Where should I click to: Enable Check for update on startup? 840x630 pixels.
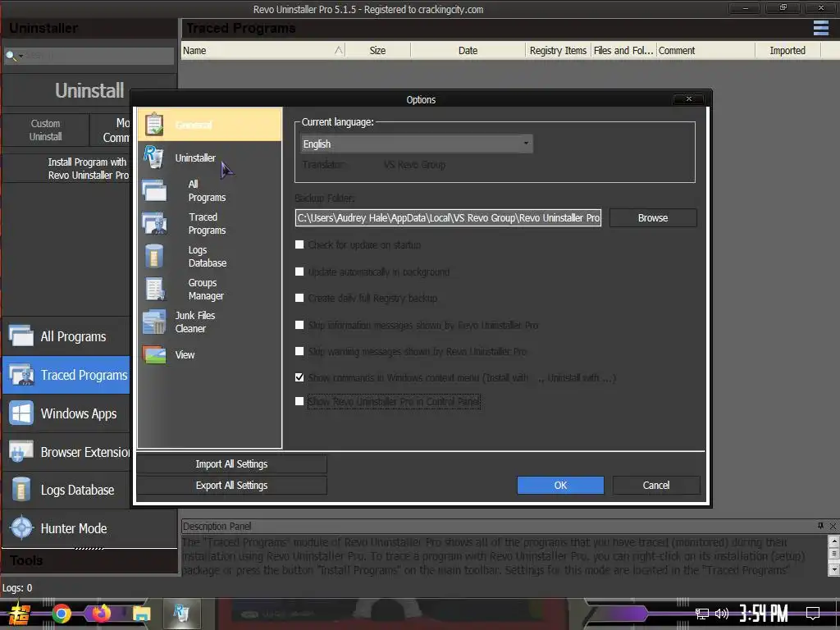coord(299,244)
